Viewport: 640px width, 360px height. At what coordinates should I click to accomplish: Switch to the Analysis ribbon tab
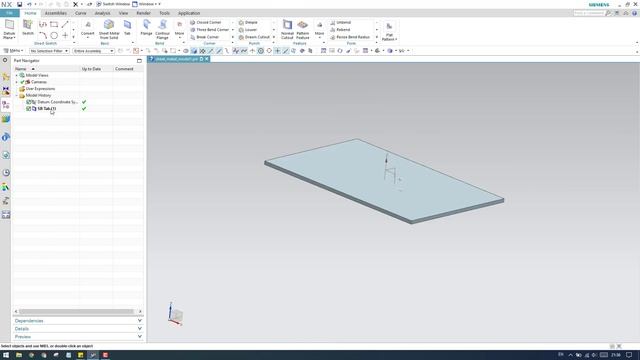[102, 13]
